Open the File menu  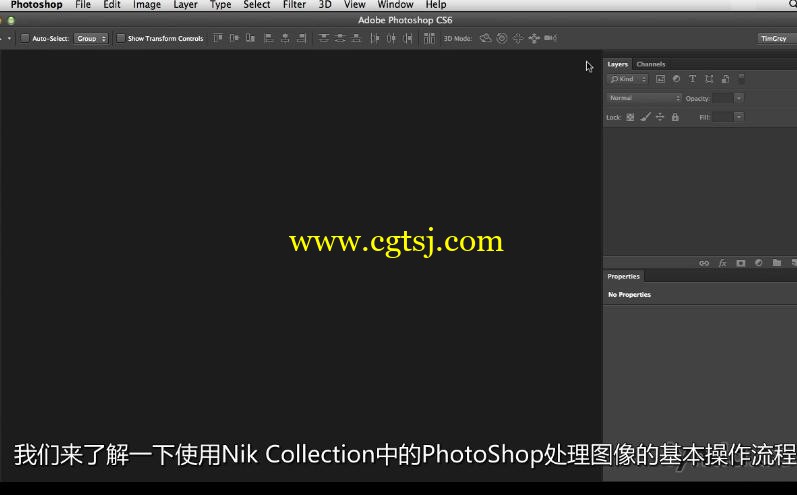coord(83,5)
